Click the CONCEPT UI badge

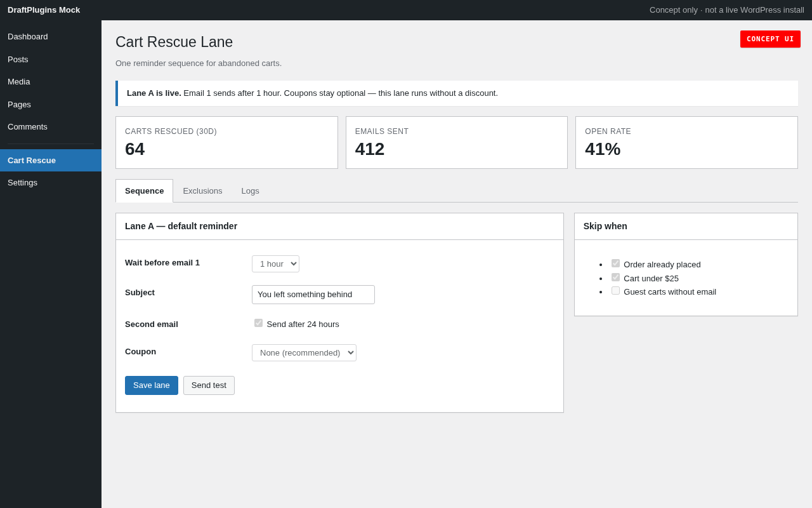click(x=770, y=39)
